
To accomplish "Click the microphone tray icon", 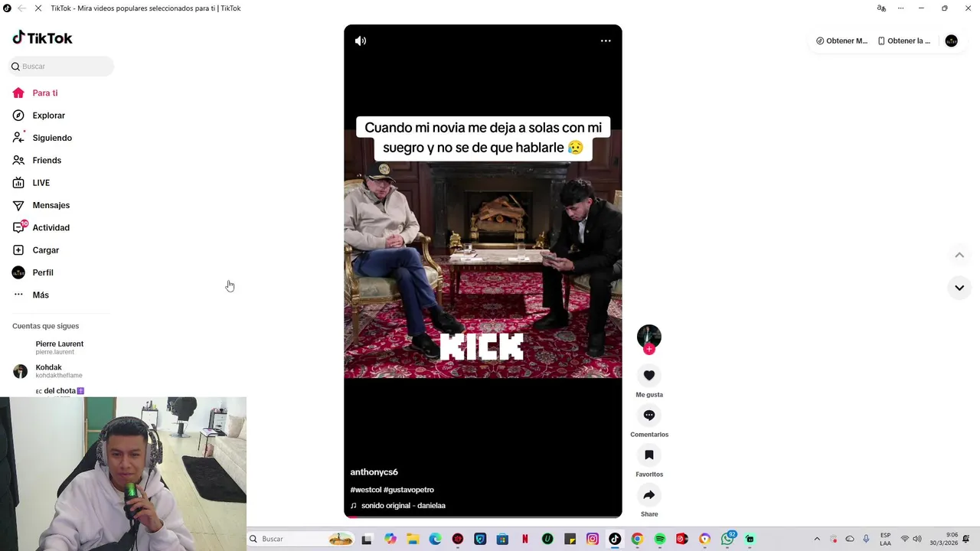I will tap(866, 540).
